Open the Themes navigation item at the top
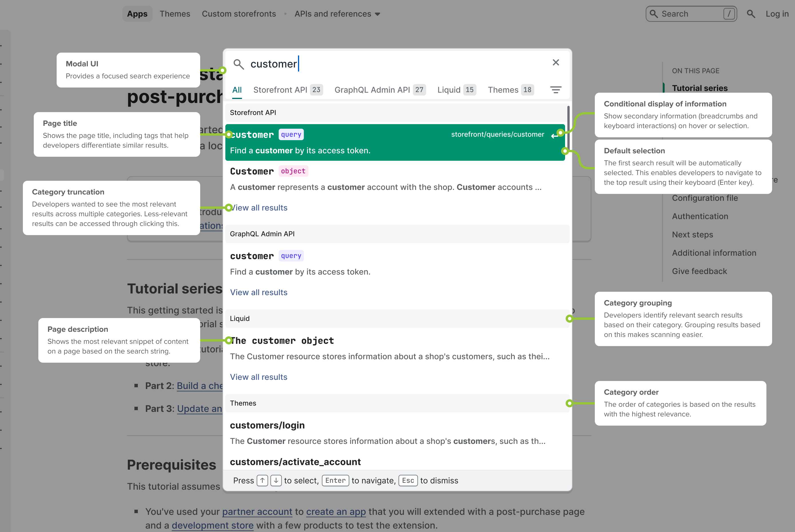Viewport: 795px width, 532px height. 175,14
